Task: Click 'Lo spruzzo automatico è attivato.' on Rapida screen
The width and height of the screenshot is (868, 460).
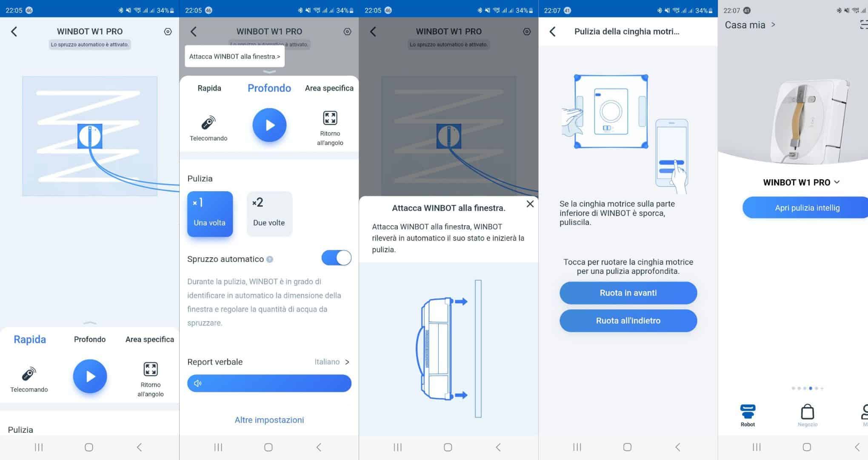Action: click(x=90, y=44)
